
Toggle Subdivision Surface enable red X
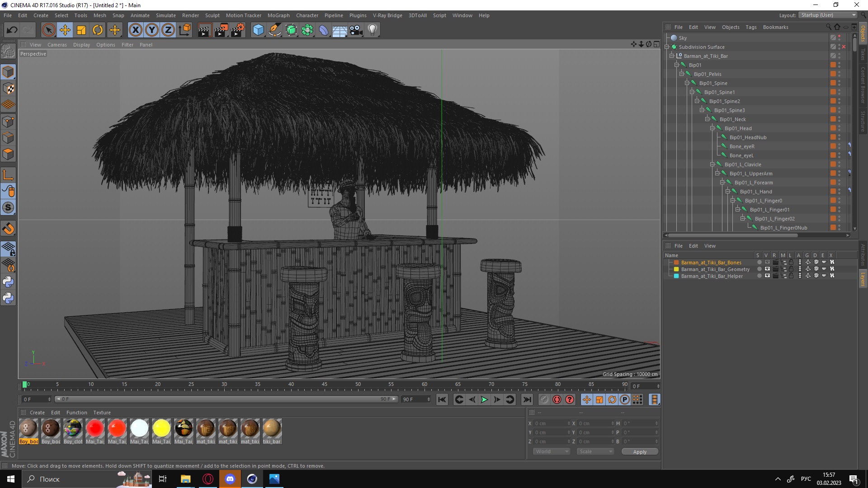point(844,47)
